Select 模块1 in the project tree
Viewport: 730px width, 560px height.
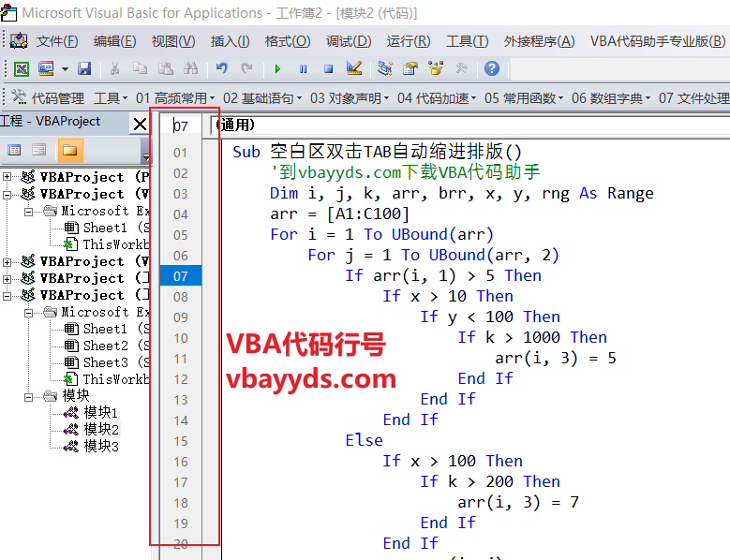pos(100,412)
